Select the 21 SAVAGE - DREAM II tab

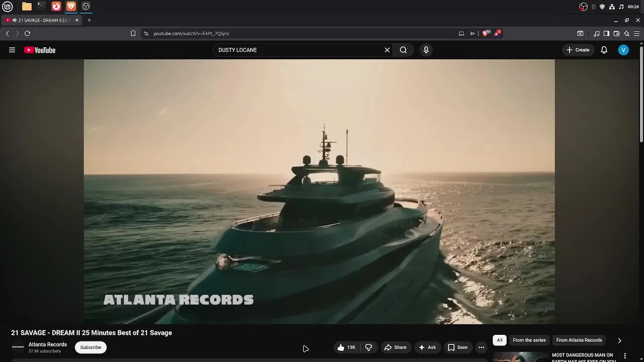pos(42,20)
